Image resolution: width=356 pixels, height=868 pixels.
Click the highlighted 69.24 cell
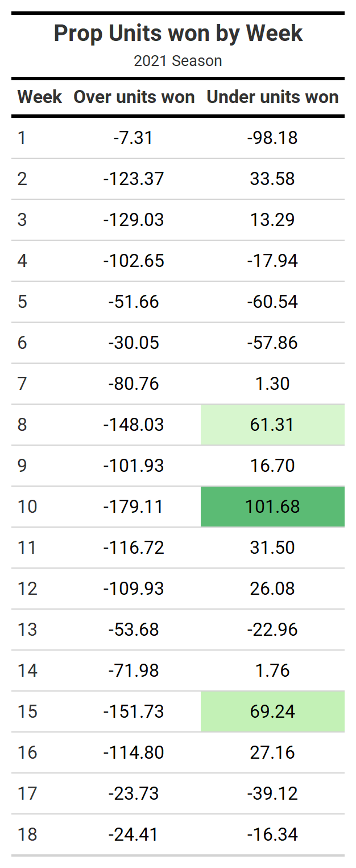[272, 711]
